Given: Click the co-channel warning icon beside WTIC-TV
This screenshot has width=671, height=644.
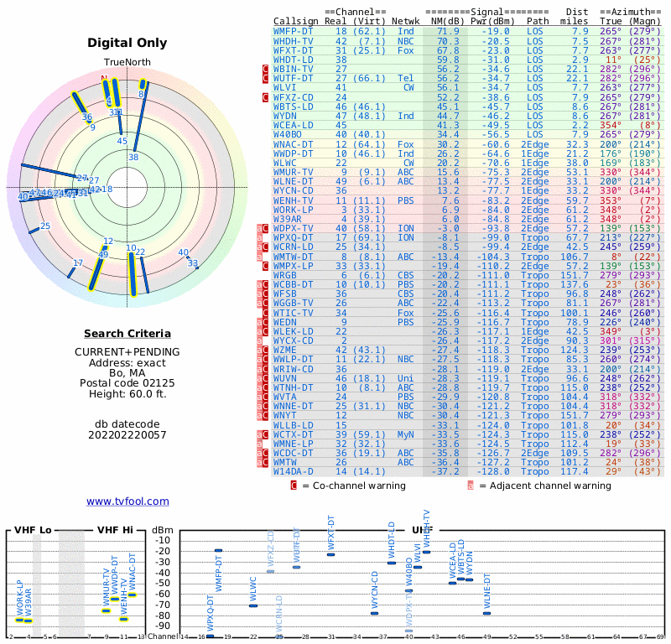Looking at the screenshot, I should click(x=265, y=313).
